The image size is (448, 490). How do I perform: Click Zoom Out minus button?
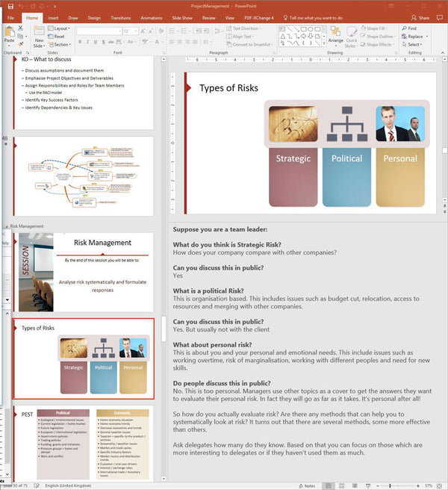click(x=378, y=486)
